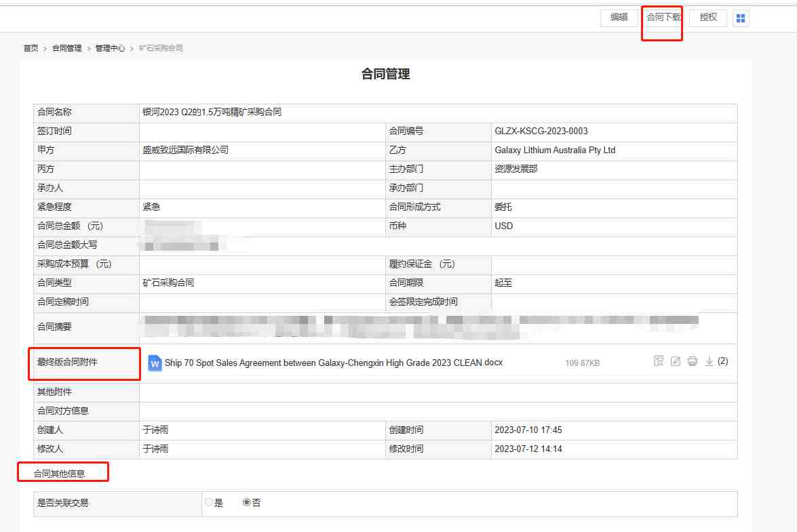Open 管理中心 breadcrumb link
Viewport: 797px width, 532px height.
(110, 48)
